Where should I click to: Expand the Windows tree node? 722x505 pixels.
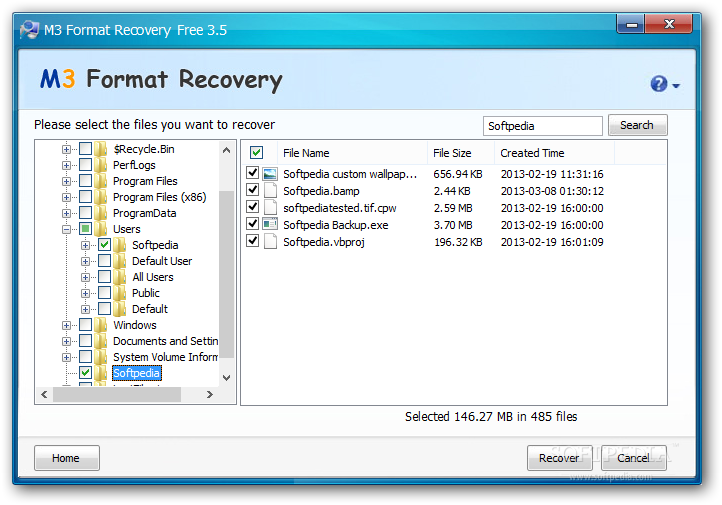66,325
